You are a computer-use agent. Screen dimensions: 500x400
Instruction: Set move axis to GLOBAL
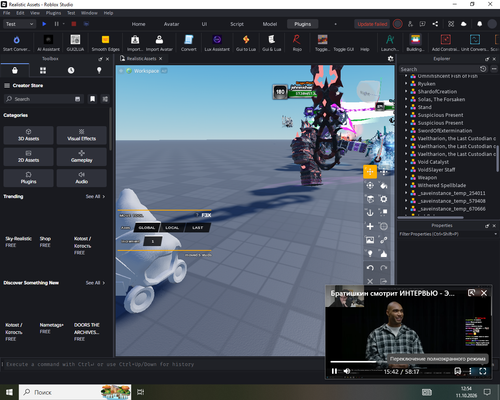coord(147,228)
